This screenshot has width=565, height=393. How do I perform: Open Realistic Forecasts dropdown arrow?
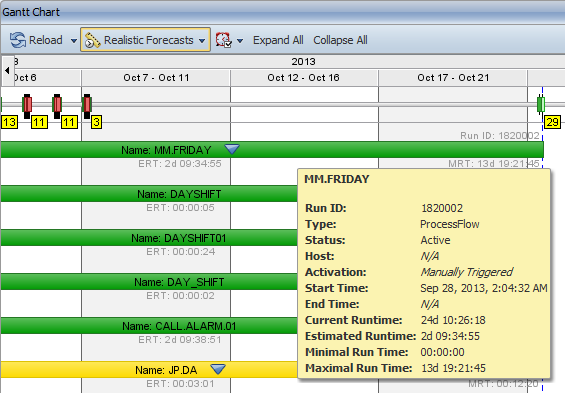click(x=203, y=40)
